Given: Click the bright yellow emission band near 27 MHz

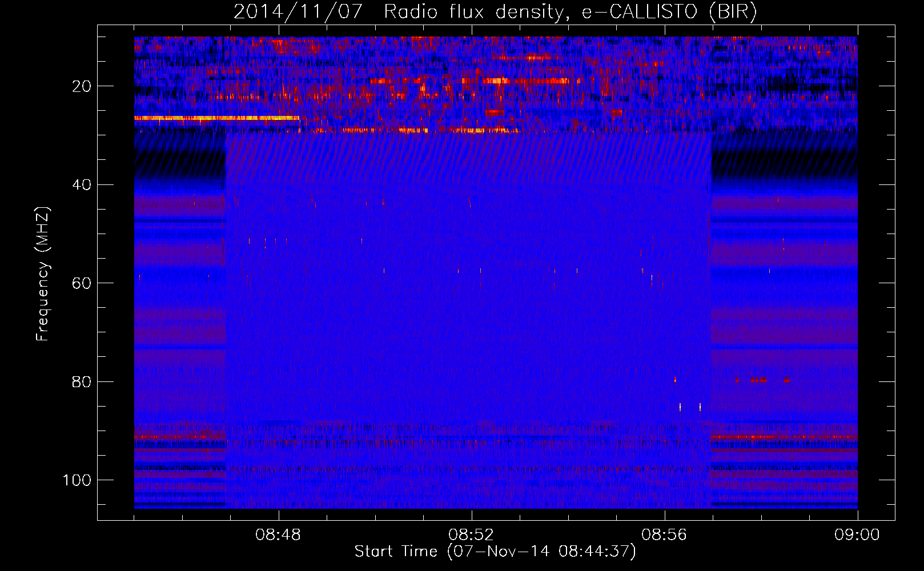Looking at the screenshot, I should 216,118.
